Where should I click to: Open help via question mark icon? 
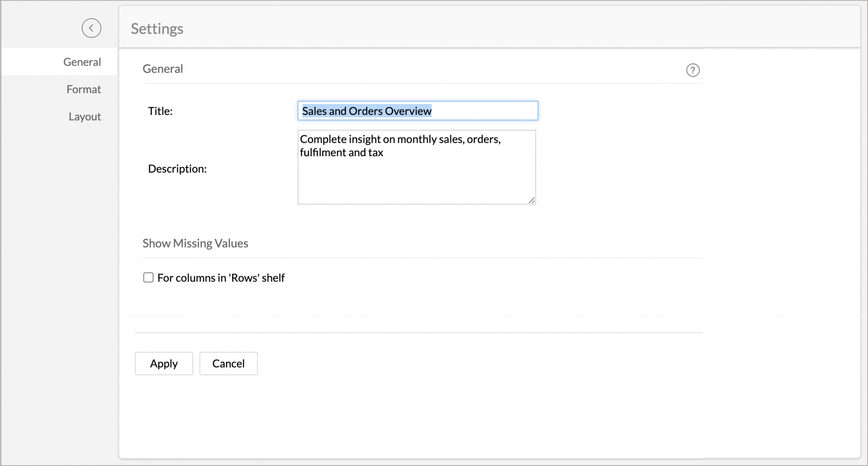click(x=693, y=70)
